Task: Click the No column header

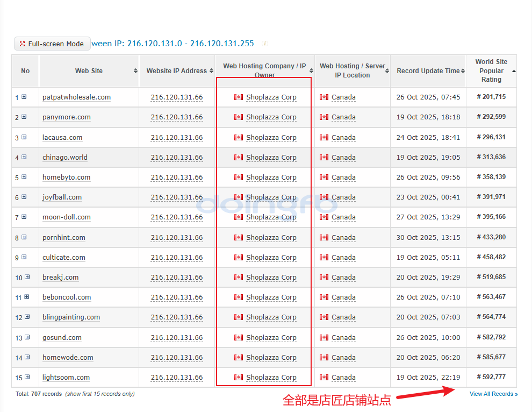Action: coord(25,71)
